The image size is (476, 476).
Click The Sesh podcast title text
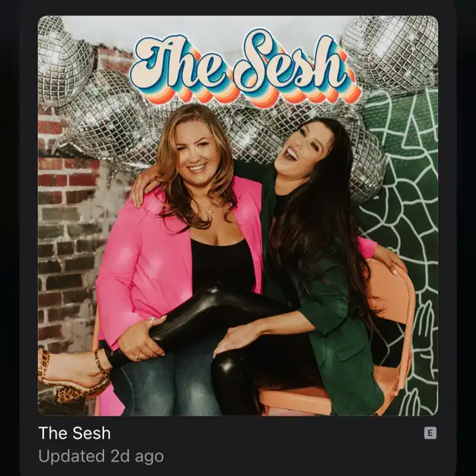pos(74,433)
